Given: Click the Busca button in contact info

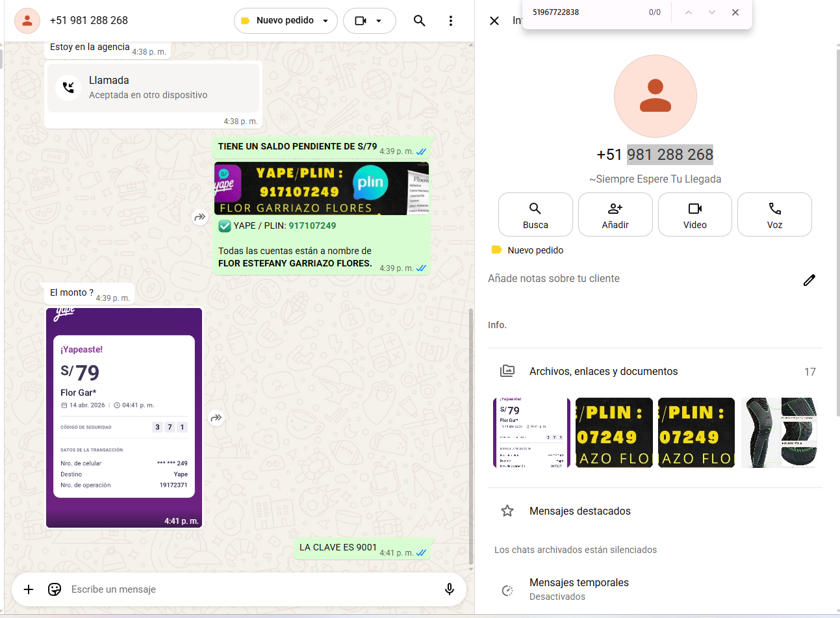Looking at the screenshot, I should click(x=535, y=214).
